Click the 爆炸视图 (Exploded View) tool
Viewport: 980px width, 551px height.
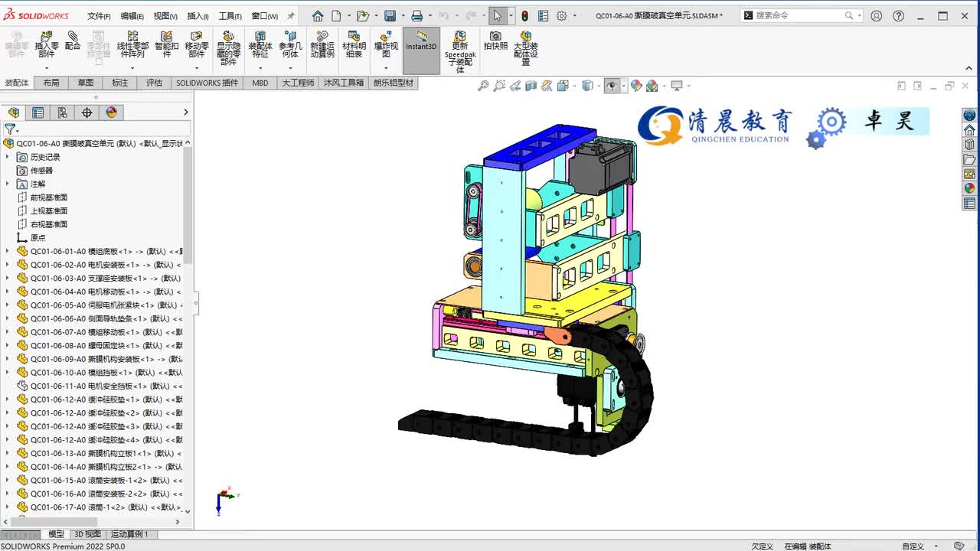coord(386,45)
